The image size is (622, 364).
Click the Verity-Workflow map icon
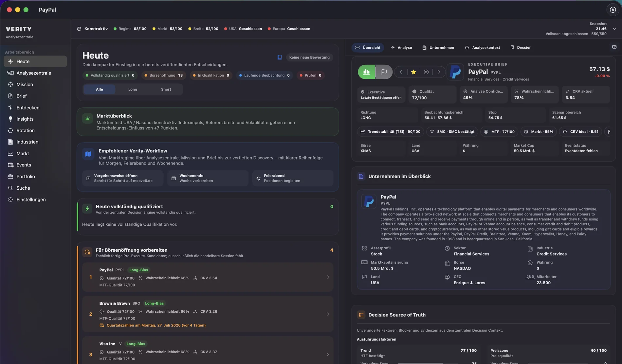pyautogui.click(x=88, y=154)
